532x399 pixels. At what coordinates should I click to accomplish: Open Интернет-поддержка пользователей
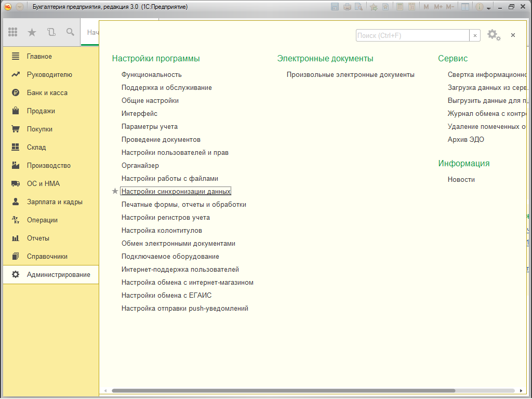pyautogui.click(x=180, y=270)
